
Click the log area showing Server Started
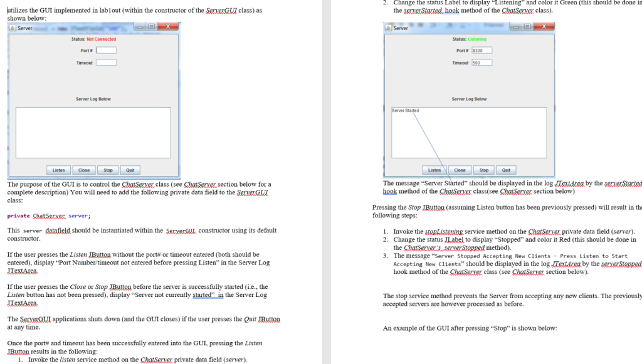(x=470, y=132)
